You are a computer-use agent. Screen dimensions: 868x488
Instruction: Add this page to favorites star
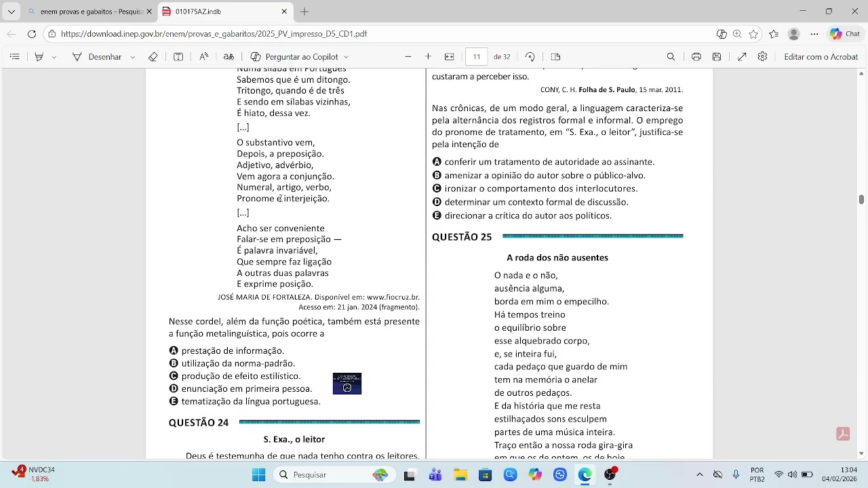click(753, 34)
